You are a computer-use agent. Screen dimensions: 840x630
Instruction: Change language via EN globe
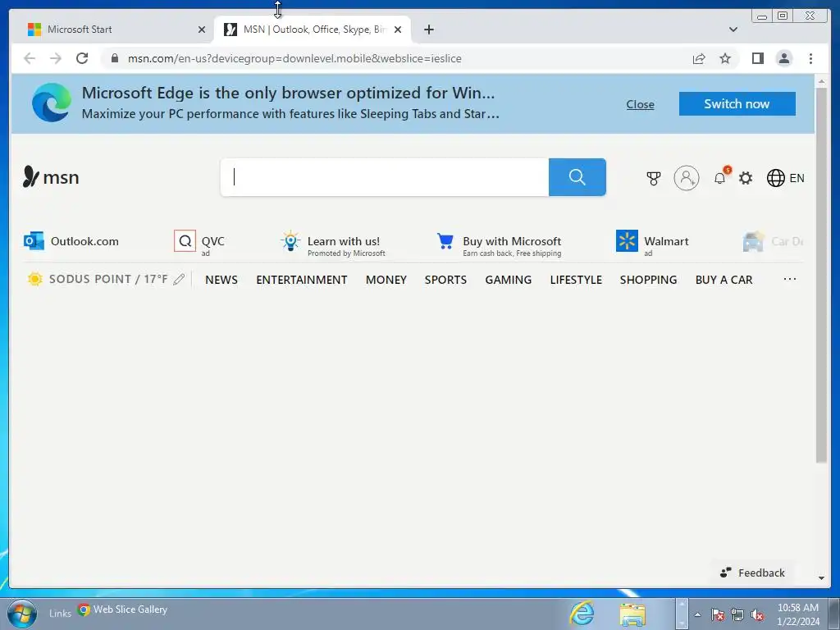[x=785, y=178]
